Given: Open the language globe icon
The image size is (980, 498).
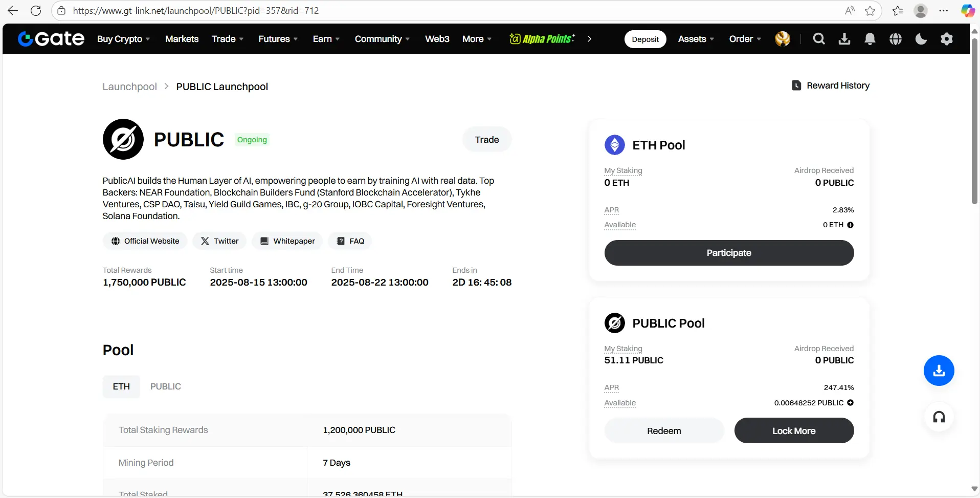Looking at the screenshot, I should pyautogui.click(x=896, y=39).
